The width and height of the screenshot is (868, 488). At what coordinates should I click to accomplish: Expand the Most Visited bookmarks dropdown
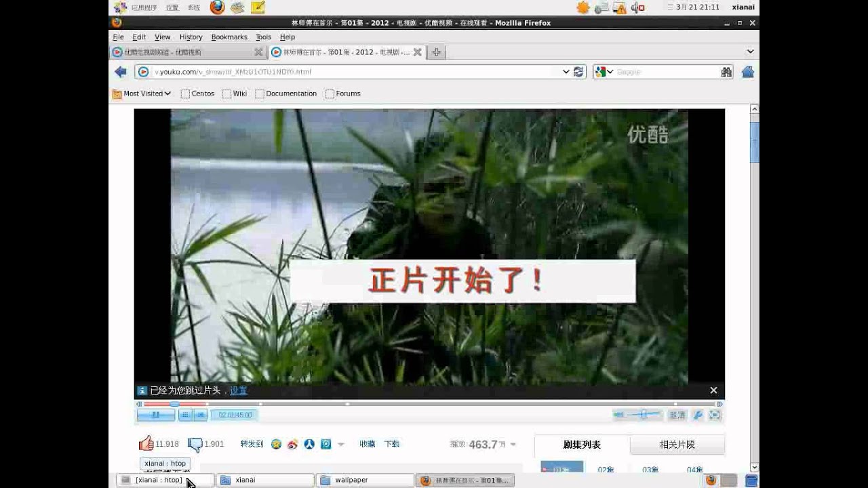coord(142,94)
